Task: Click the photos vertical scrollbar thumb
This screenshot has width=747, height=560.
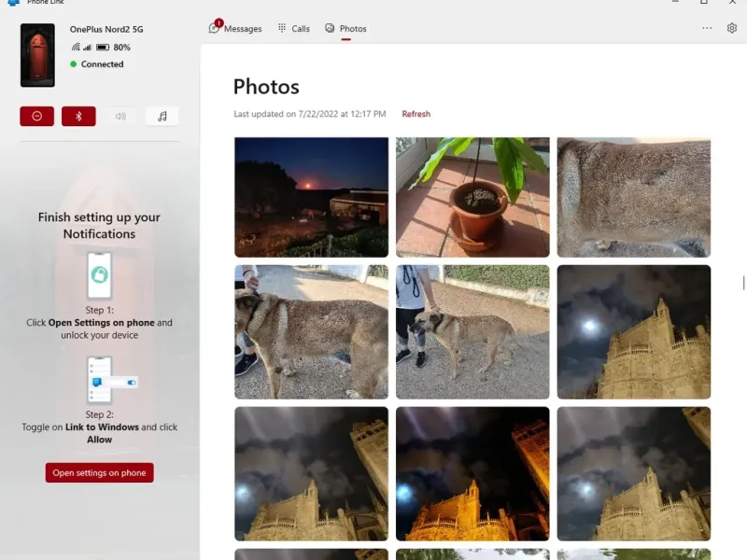Action: pyautogui.click(x=743, y=283)
